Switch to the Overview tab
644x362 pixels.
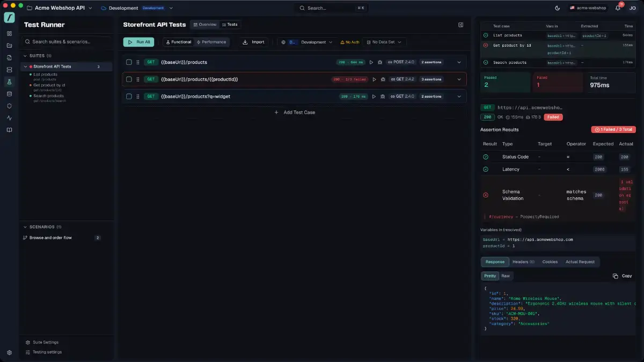[x=205, y=25]
